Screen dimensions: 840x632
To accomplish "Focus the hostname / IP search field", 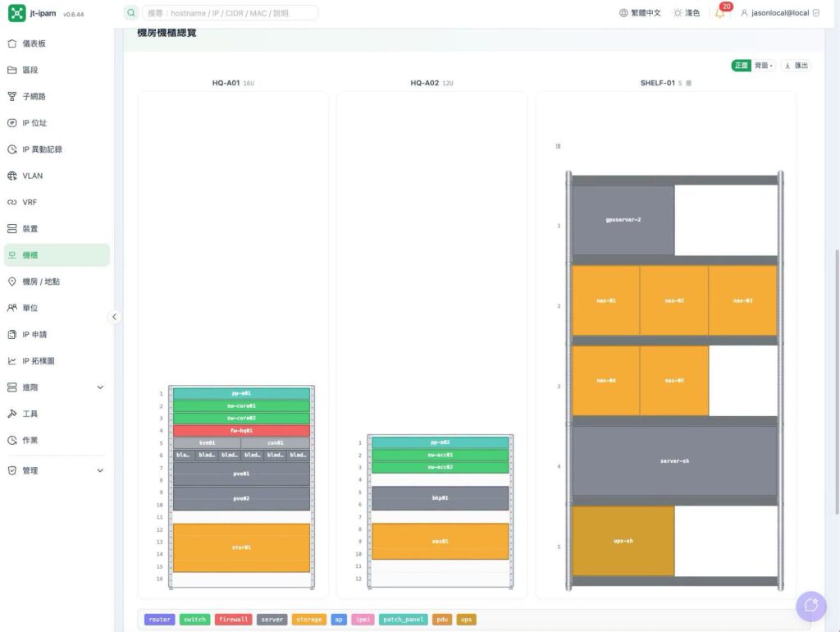I will tap(231, 13).
